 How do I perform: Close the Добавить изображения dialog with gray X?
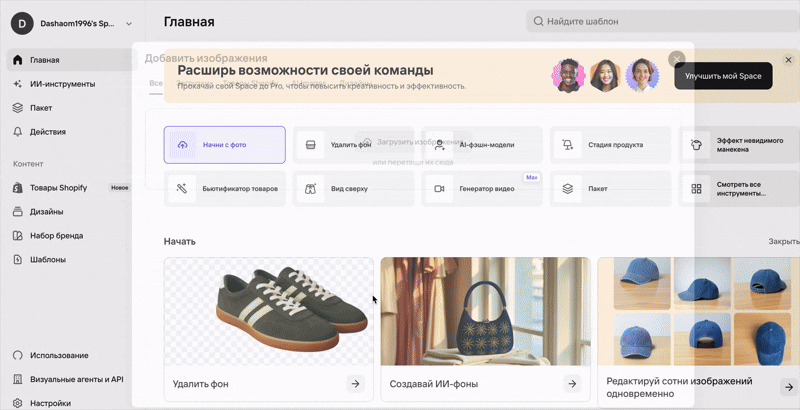(677, 59)
